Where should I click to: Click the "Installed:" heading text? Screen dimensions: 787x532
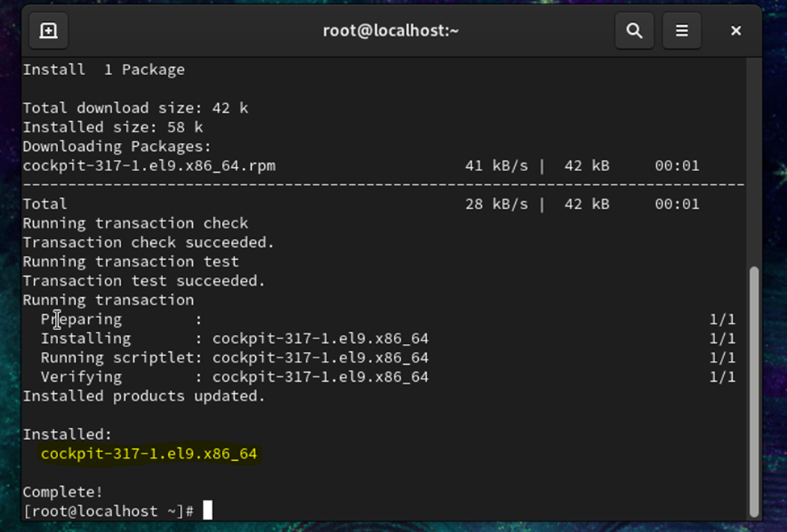click(68, 434)
